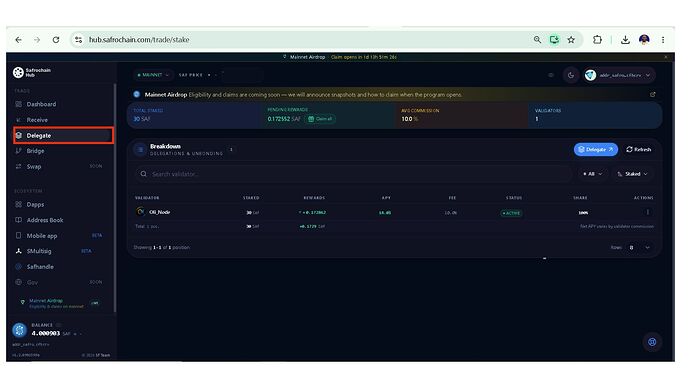Click the TOTAL STAKED 30 SAF card

pos(194,115)
